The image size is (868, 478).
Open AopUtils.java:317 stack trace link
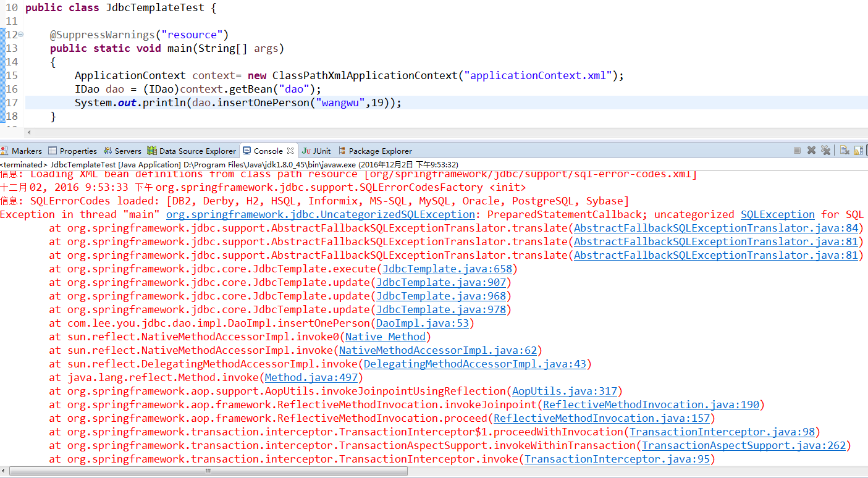click(565, 391)
